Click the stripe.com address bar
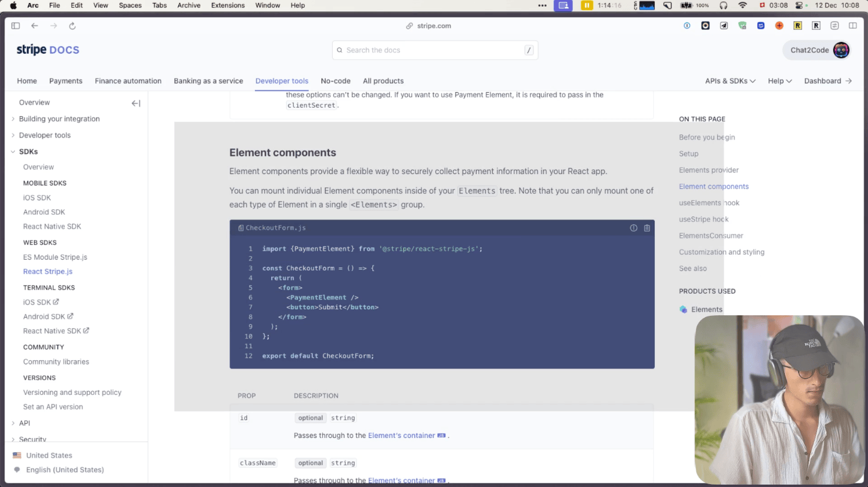 pyautogui.click(x=429, y=26)
